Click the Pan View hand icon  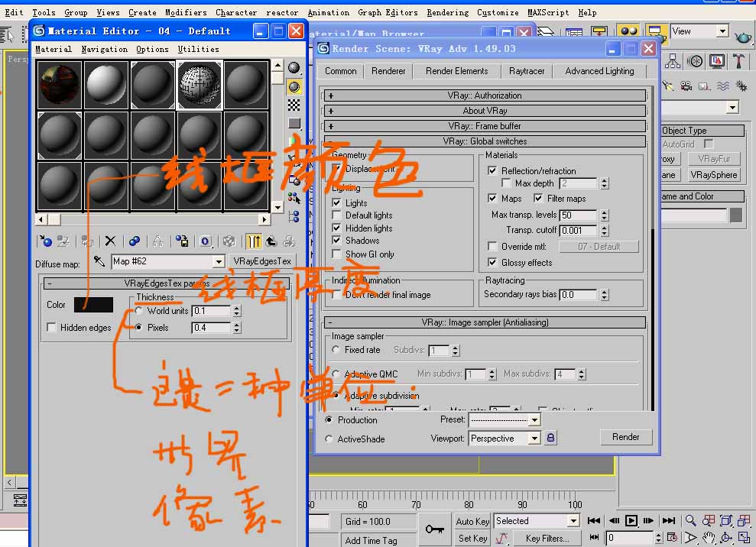pyautogui.click(x=709, y=538)
